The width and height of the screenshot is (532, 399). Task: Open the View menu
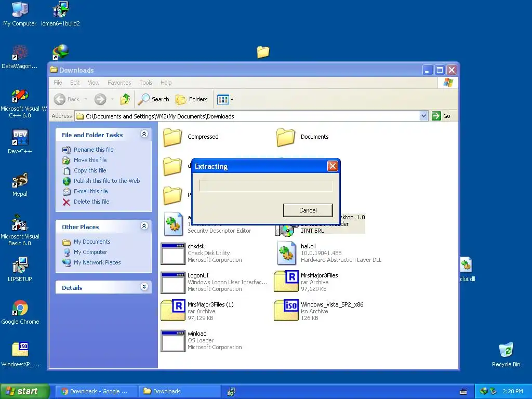(94, 83)
